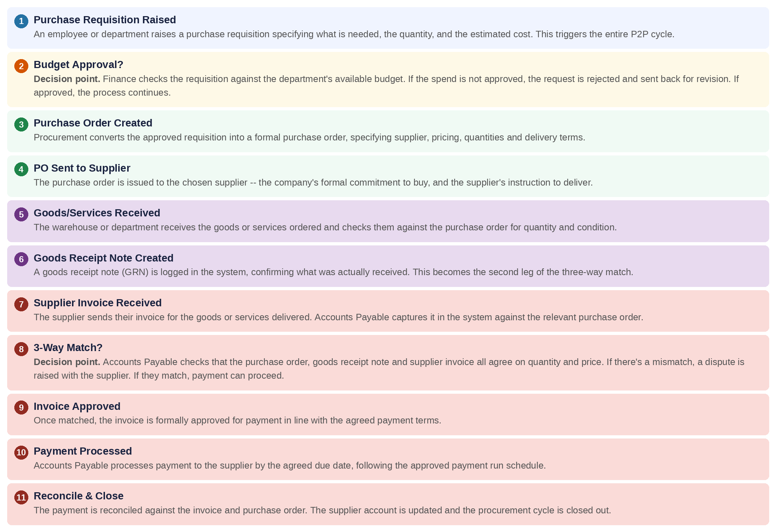Click the orange step 2 number badge
Screen dimensions: 776x532
[21, 66]
